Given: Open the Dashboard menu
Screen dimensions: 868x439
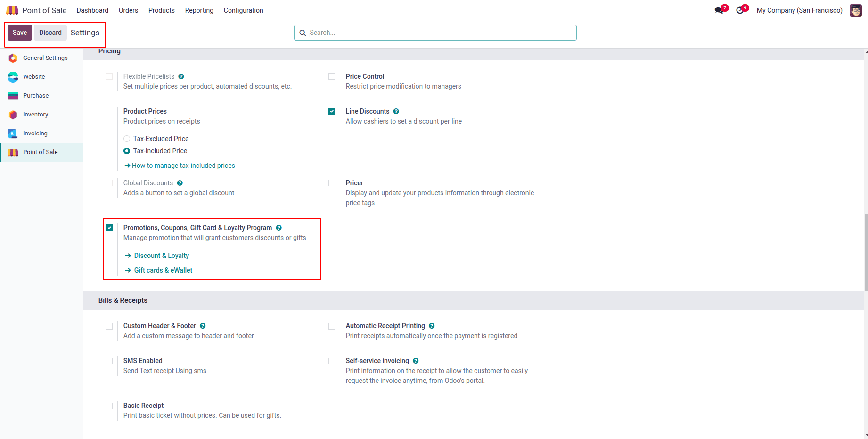Looking at the screenshot, I should click(x=92, y=10).
